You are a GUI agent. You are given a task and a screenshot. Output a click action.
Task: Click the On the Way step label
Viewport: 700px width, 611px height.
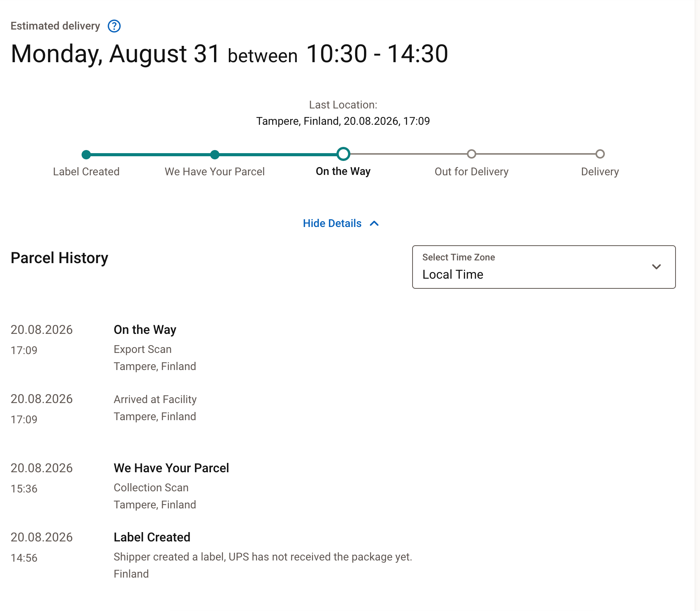tap(343, 171)
